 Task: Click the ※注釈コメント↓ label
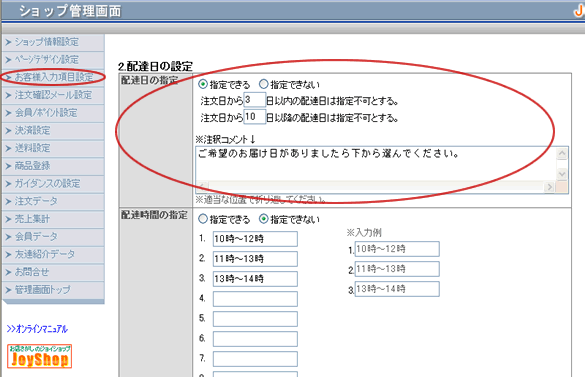(226, 140)
